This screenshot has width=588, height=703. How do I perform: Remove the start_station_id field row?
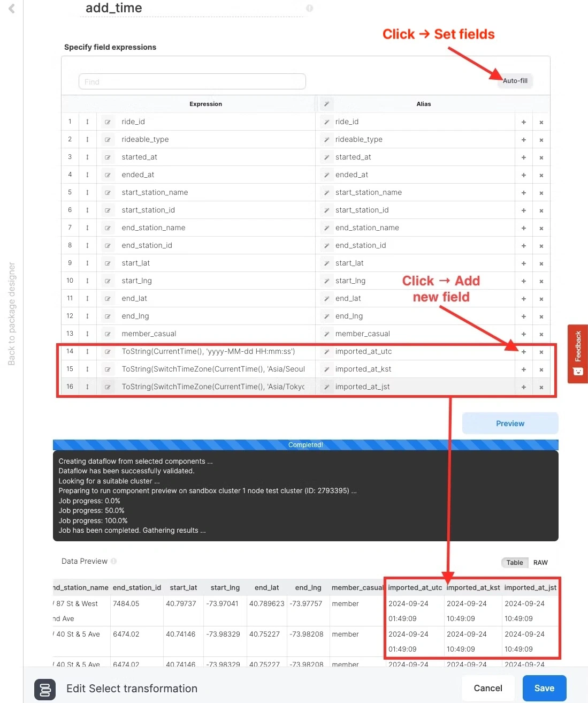(x=541, y=210)
